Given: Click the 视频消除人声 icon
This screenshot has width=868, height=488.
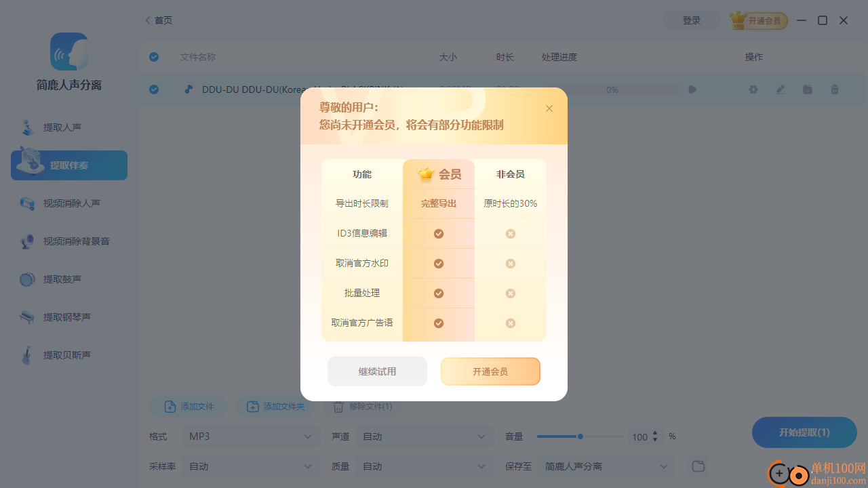Looking at the screenshot, I should 27,203.
